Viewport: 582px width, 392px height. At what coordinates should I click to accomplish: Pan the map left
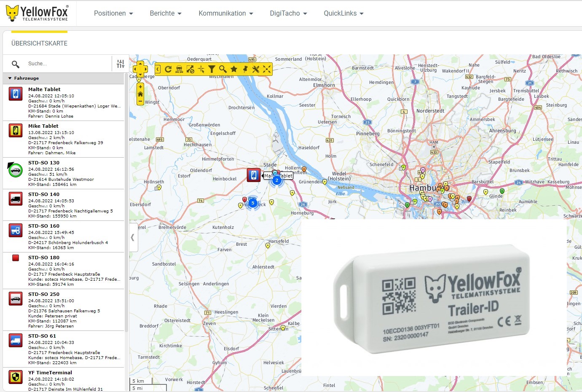[x=135, y=69]
